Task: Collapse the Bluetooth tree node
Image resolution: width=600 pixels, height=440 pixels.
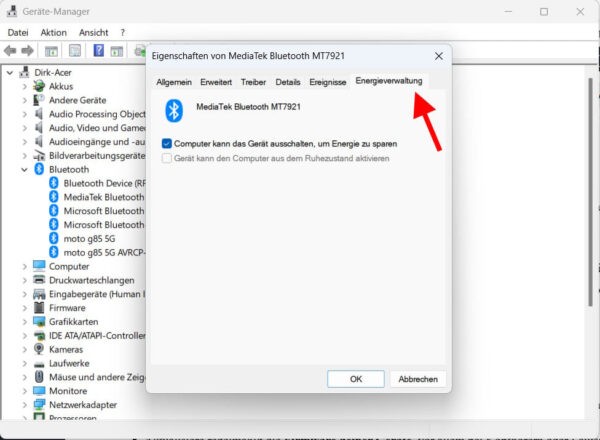Action: coord(24,169)
